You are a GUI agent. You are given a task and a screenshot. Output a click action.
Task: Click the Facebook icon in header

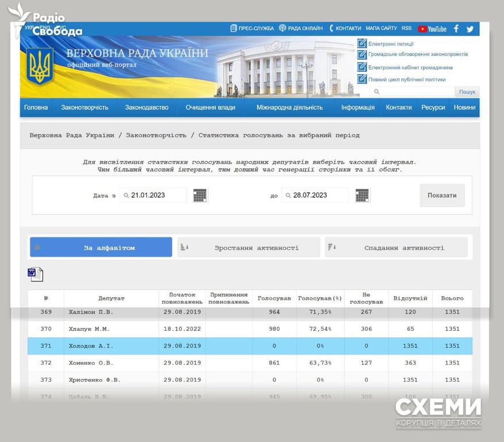coord(456,29)
